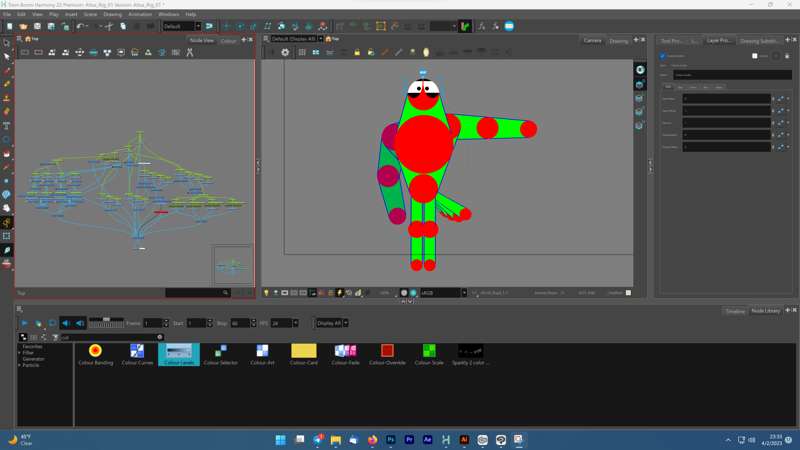Toggle the Enabled checkbox in Layer Properties
This screenshot has width=800, height=450.
pyautogui.click(x=663, y=56)
